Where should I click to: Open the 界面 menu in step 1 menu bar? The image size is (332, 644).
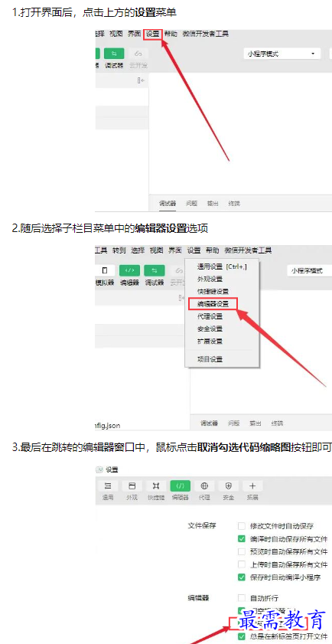[x=134, y=34]
